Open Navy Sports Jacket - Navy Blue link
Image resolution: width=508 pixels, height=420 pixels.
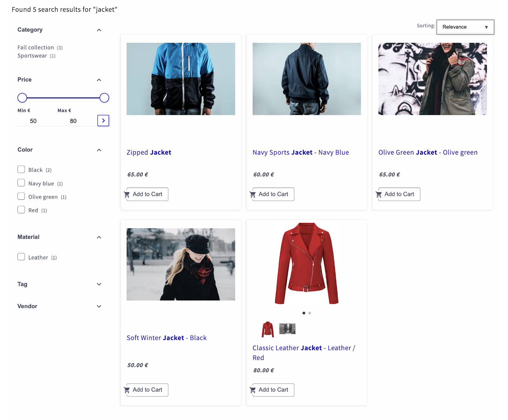point(301,152)
